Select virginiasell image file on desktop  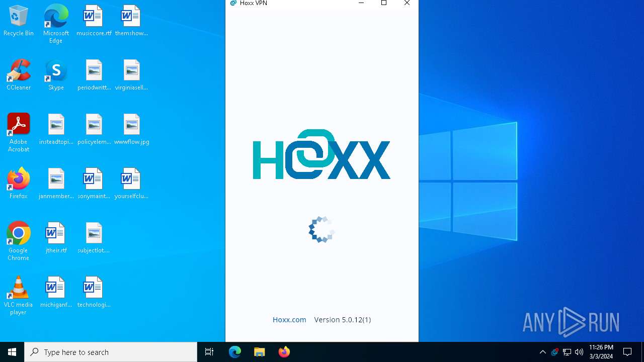click(x=131, y=75)
